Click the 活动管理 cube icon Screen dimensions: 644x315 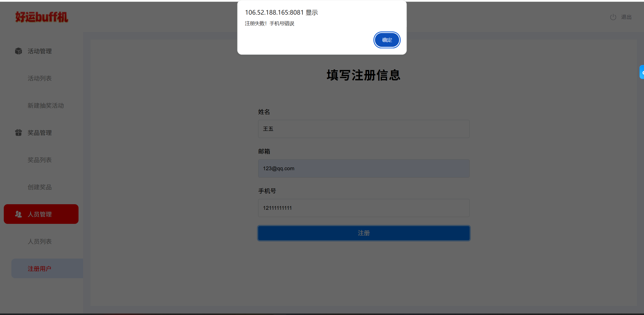pyautogui.click(x=18, y=51)
